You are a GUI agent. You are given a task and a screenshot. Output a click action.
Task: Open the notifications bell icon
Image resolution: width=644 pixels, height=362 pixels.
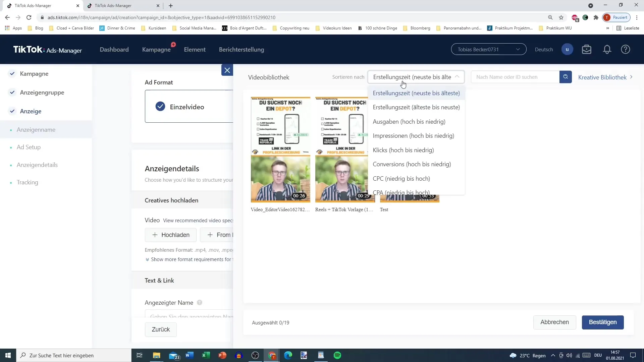click(x=607, y=49)
